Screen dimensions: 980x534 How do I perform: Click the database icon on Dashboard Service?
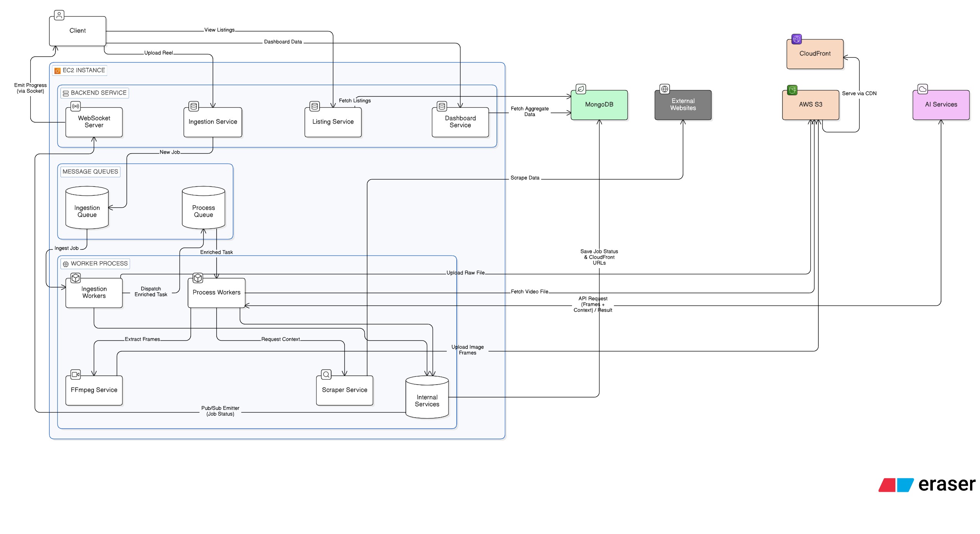click(442, 106)
